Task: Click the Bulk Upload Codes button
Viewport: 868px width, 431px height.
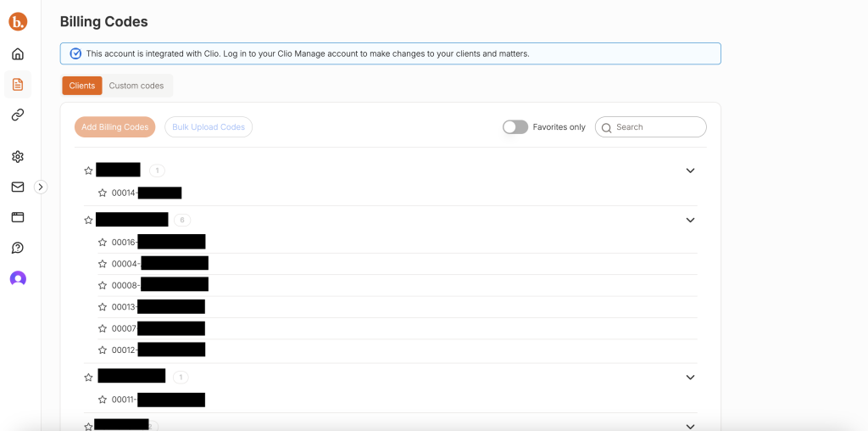Action: coord(209,127)
